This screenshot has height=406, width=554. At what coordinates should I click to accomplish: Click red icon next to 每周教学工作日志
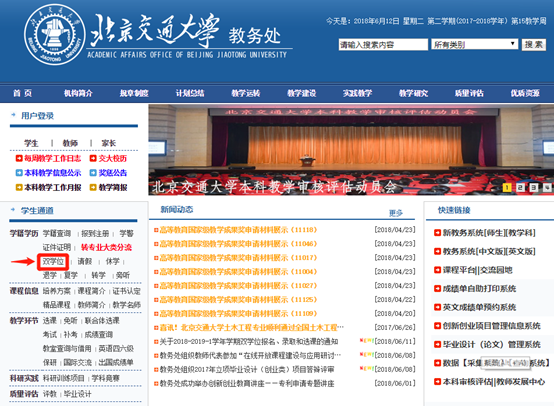click(x=19, y=158)
